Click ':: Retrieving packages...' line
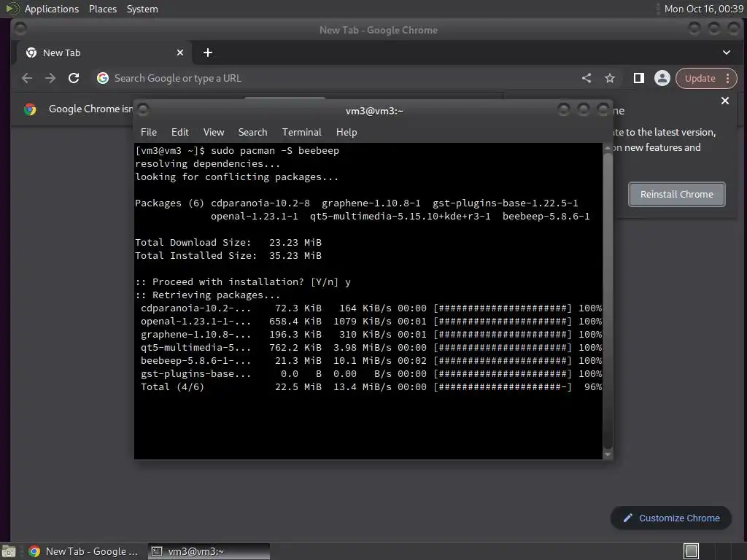747x560 pixels. pyautogui.click(x=208, y=295)
